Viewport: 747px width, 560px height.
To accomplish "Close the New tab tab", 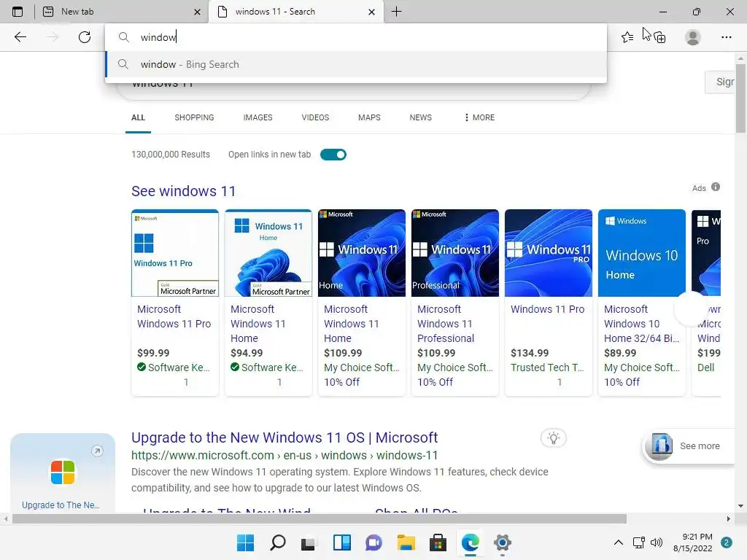I will click(197, 12).
